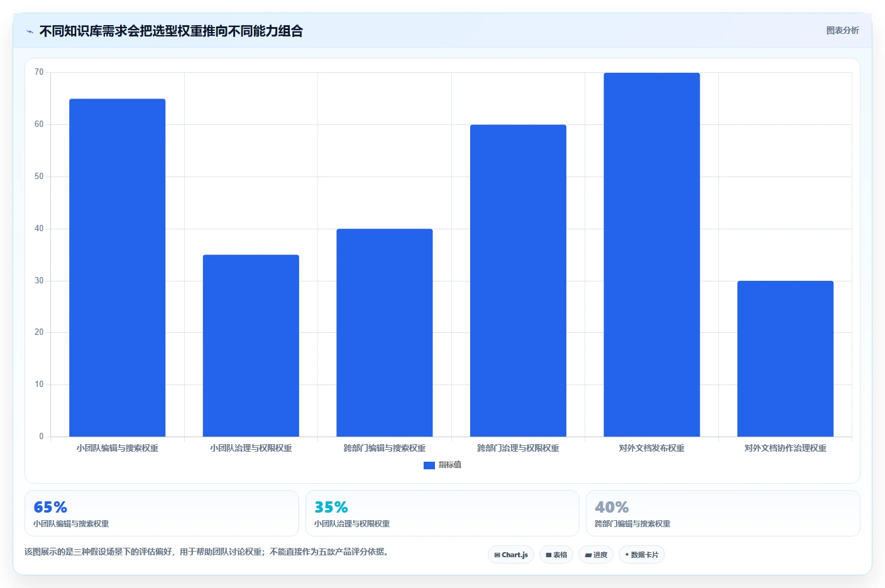Click the 跨部门治理与权限权重 axis label
This screenshot has height=588, width=885.
click(518, 448)
